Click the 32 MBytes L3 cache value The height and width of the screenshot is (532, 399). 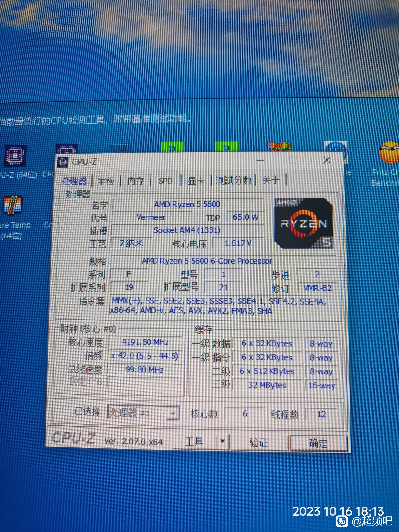tap(267, 385)
